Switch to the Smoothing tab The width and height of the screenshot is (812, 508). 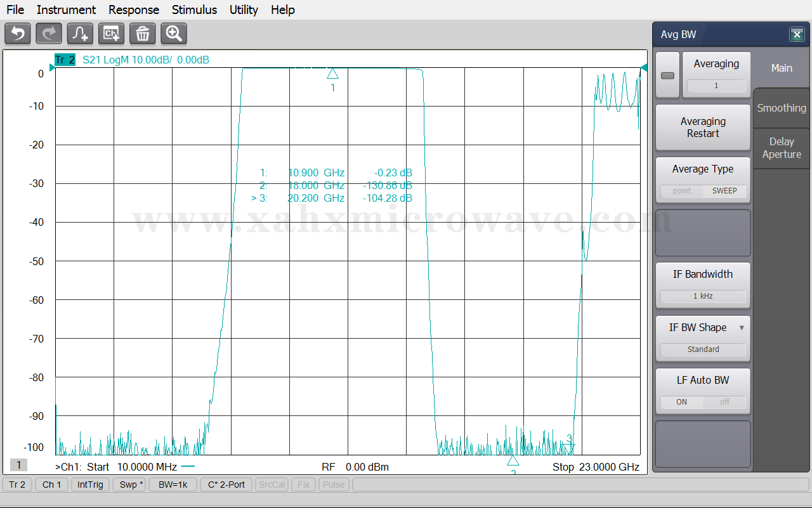(x=782, y=108)
